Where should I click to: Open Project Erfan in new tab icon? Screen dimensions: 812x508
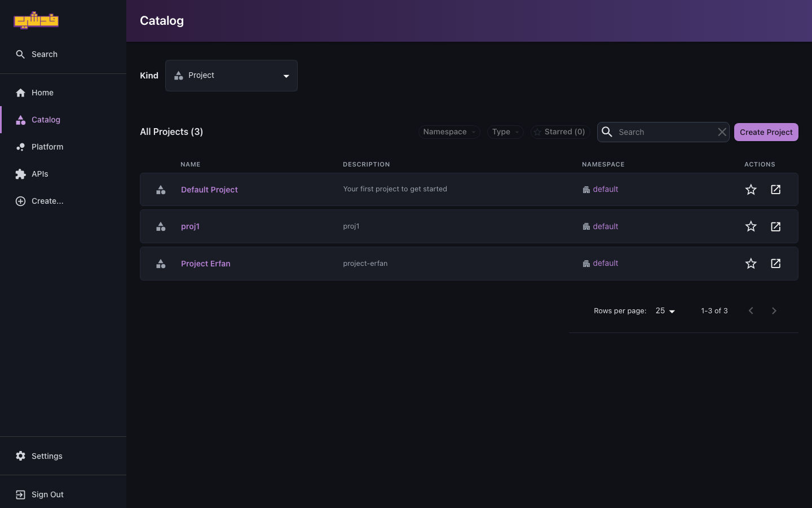click(775, 264)
